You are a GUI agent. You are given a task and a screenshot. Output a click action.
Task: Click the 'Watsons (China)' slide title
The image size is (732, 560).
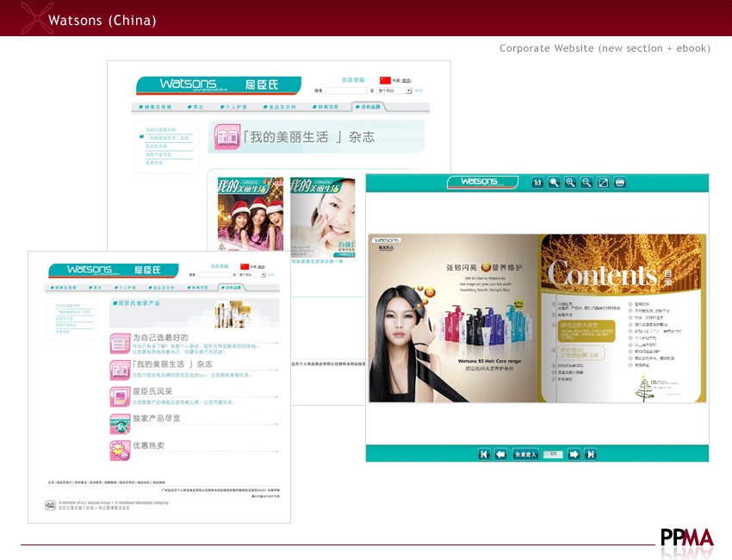point(102,21)
